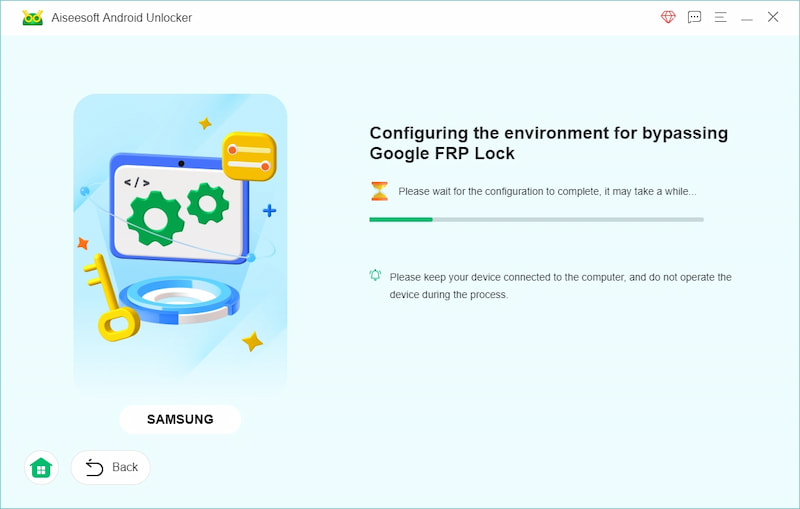Click the "Please wait for the configuration" text

(x=547, y=191)
